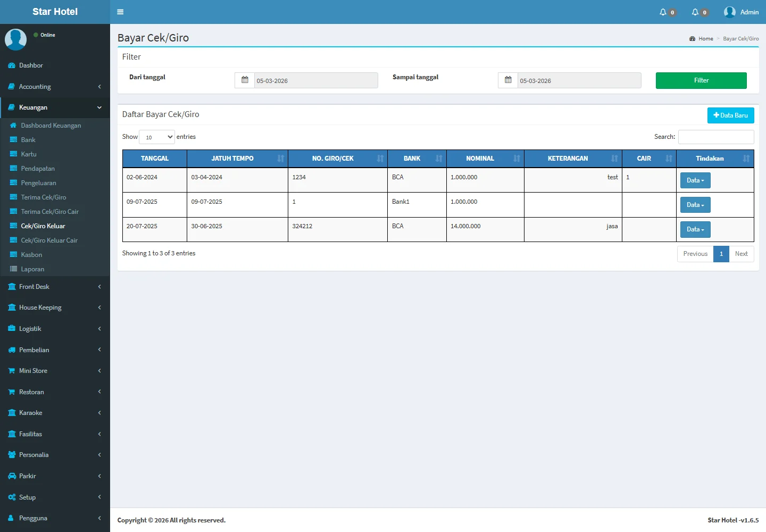The image size is (766, 532).
Task: Open Terima Cek/Giro menu item
Action: pos(44,197)
